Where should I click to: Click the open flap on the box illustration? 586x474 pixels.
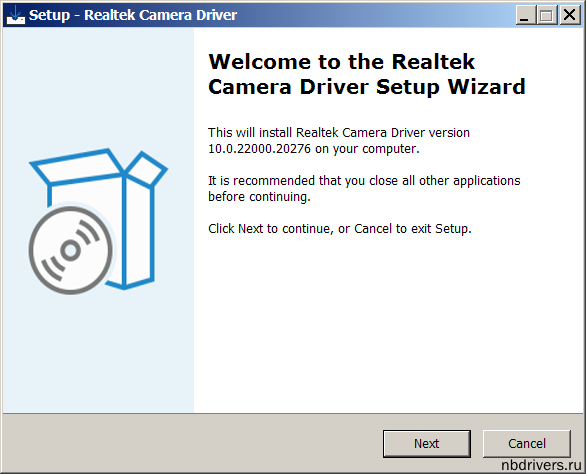(x=77, y=166)
